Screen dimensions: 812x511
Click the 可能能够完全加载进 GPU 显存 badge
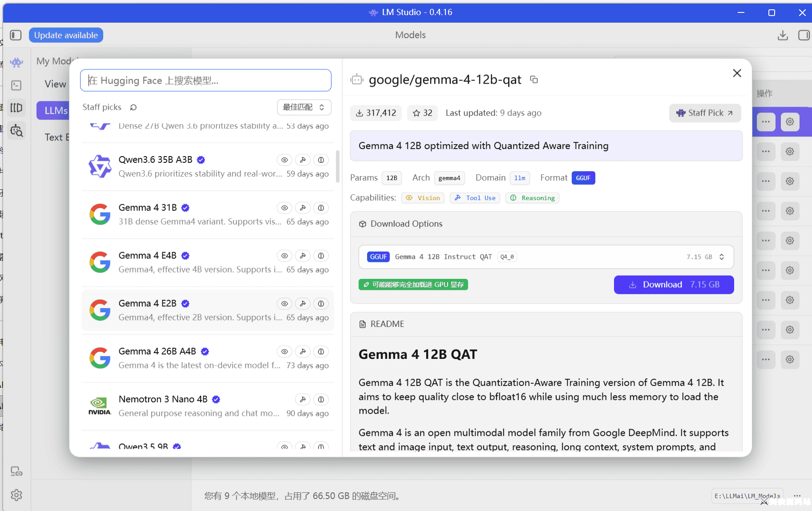413,285
